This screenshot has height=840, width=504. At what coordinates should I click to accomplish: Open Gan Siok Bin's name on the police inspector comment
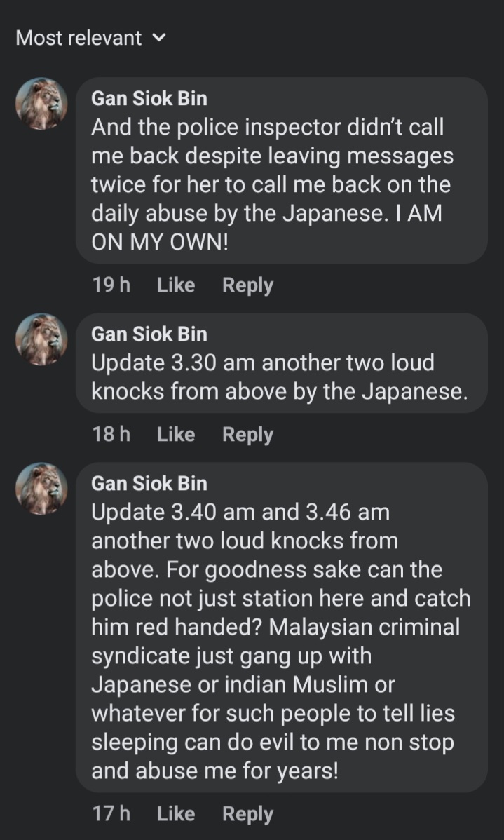[x=149, y=99]
